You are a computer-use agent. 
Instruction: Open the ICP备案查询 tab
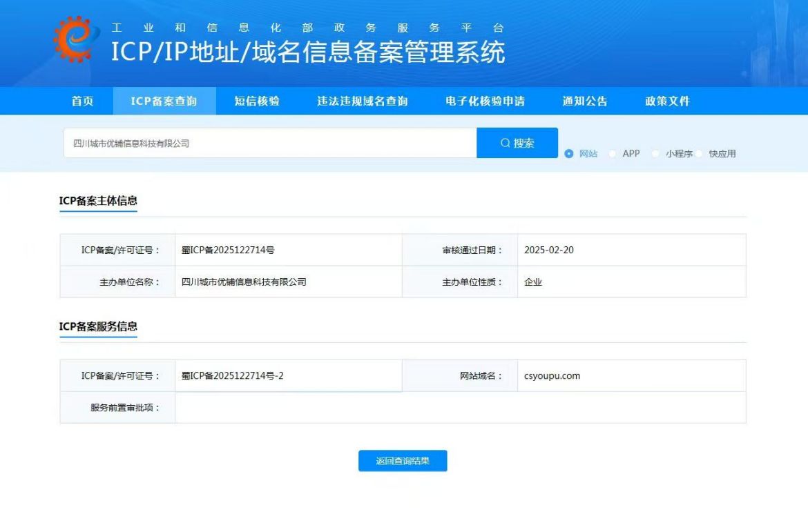coord(164,101)
